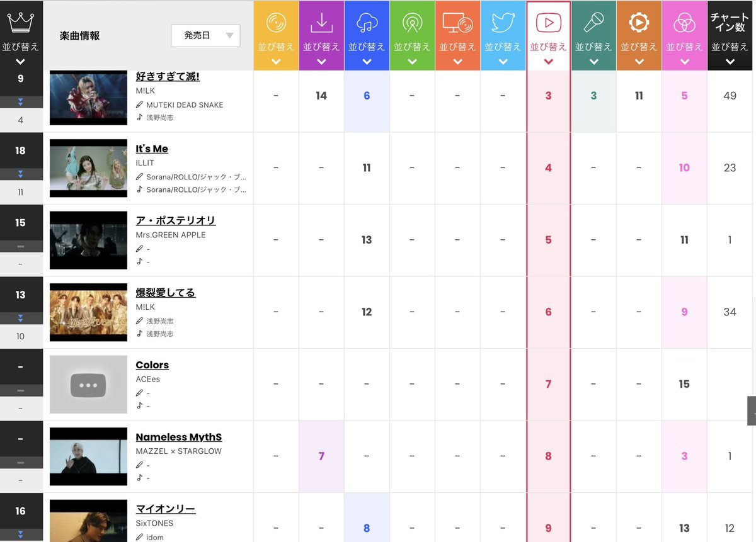Click the dark side handle on the right edge
The height and width of the screenshot is (542, 756).
click(x=752, y=411)
